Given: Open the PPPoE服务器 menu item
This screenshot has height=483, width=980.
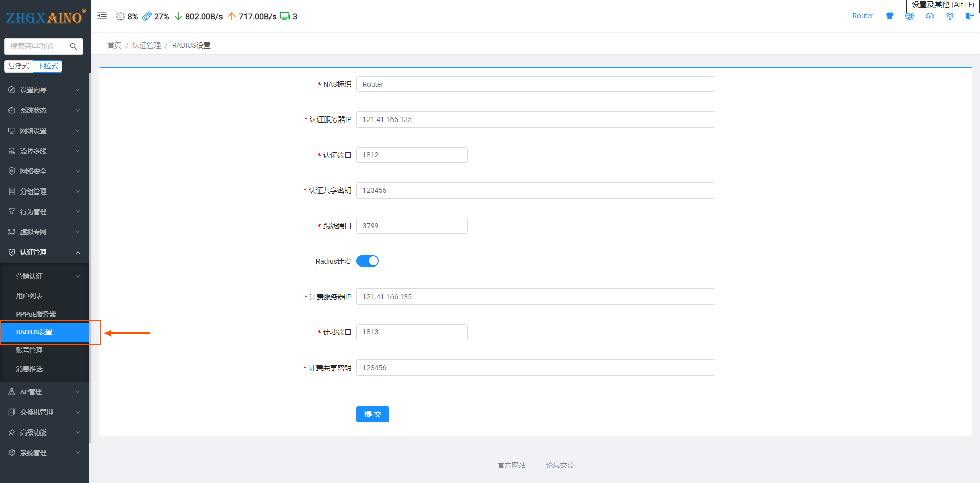Looking at the screenshot, I should tap(36, 314).
